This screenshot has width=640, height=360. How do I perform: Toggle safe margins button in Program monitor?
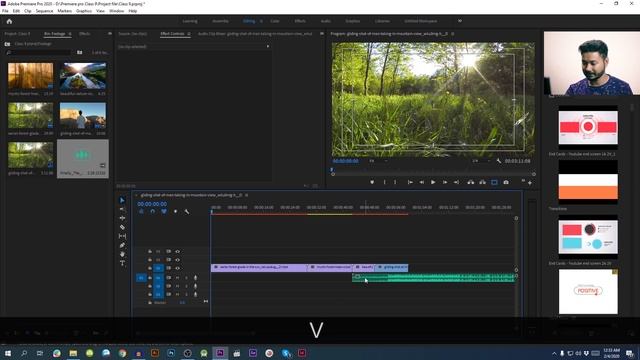pos(494,182)
